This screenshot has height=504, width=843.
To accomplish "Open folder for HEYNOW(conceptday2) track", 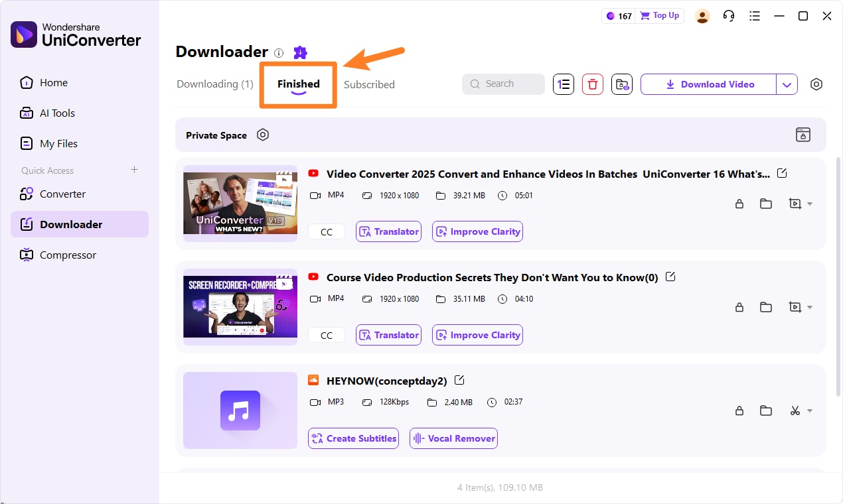I will coord(766,410).
